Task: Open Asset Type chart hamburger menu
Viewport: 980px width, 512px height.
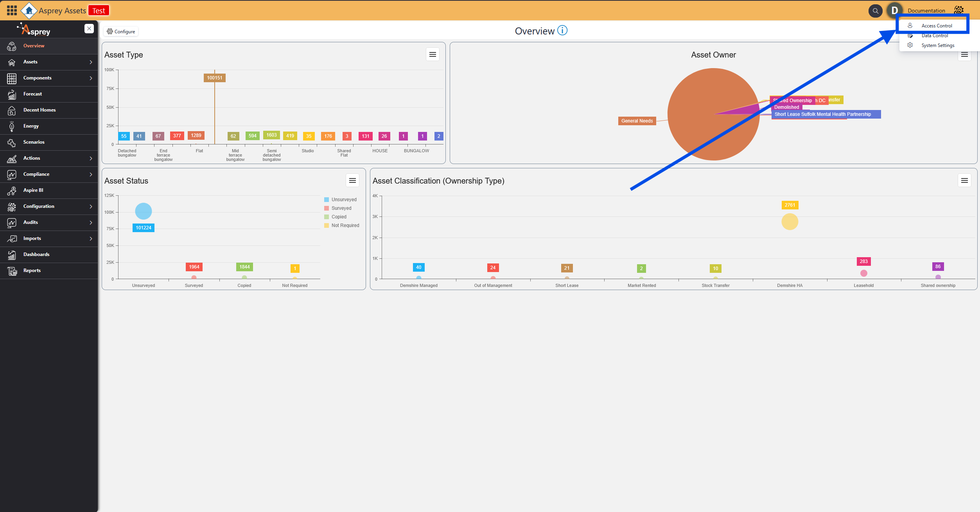Action: pyautogui.click(x=433, y=54)
